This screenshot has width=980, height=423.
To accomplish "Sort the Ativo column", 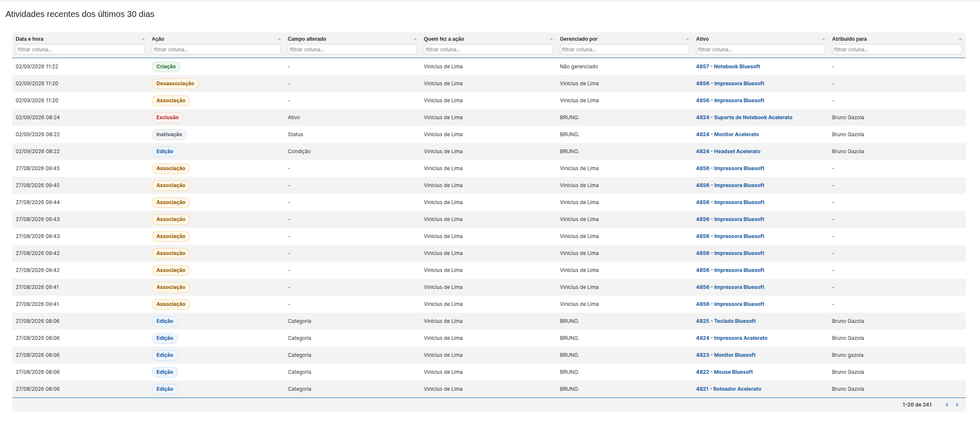I will [823, 39].
